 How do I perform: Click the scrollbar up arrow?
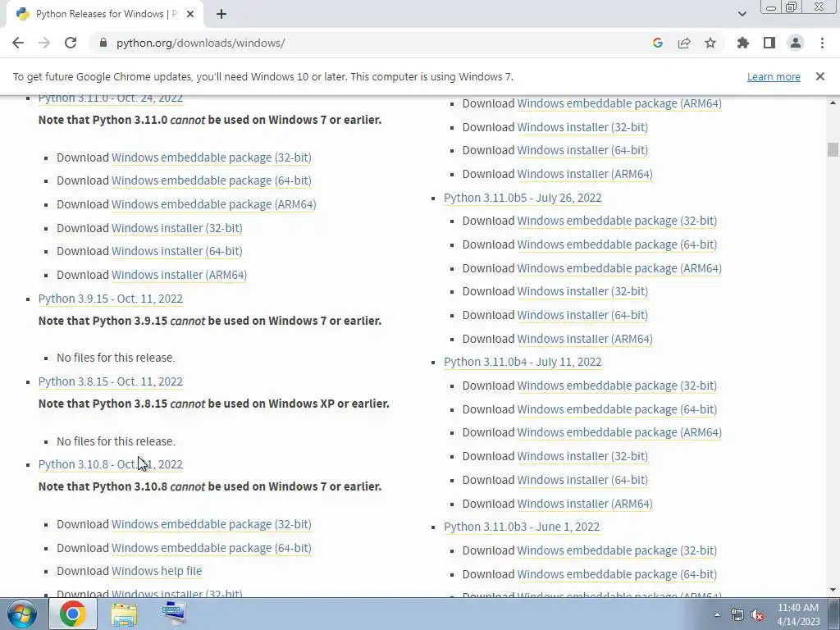tap(833, 103)
